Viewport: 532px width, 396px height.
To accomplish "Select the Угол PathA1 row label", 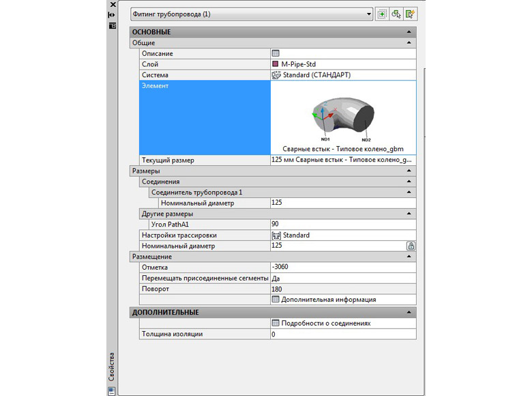I will (209, 225).
